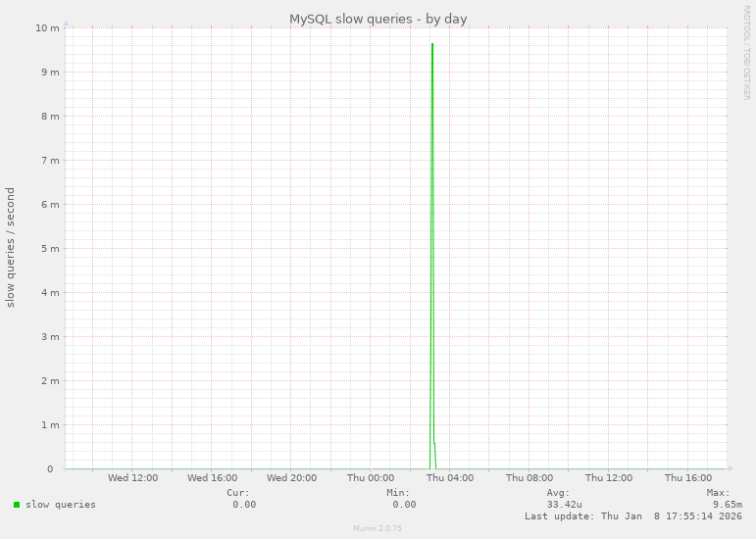The width and height of the screenshot is (756, 539).
Task: Click the 'MySQL slow queries - by day' title
Action: pos(378,20)
